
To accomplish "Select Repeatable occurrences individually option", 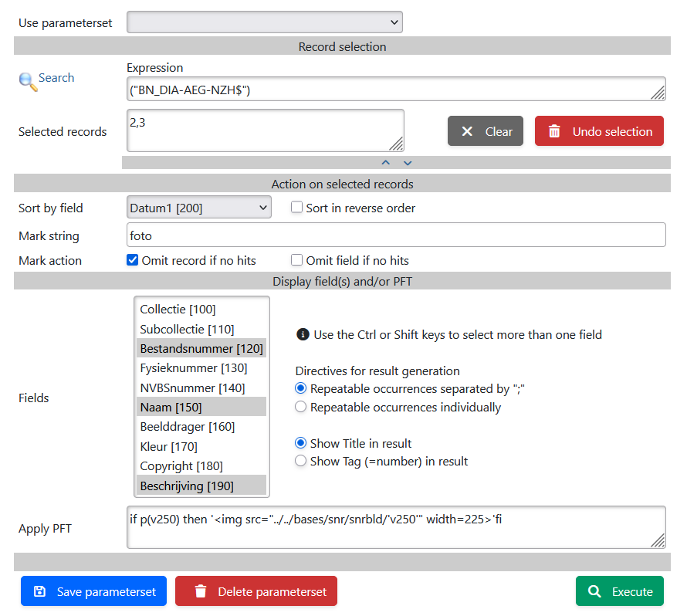I will coord(301,407).
